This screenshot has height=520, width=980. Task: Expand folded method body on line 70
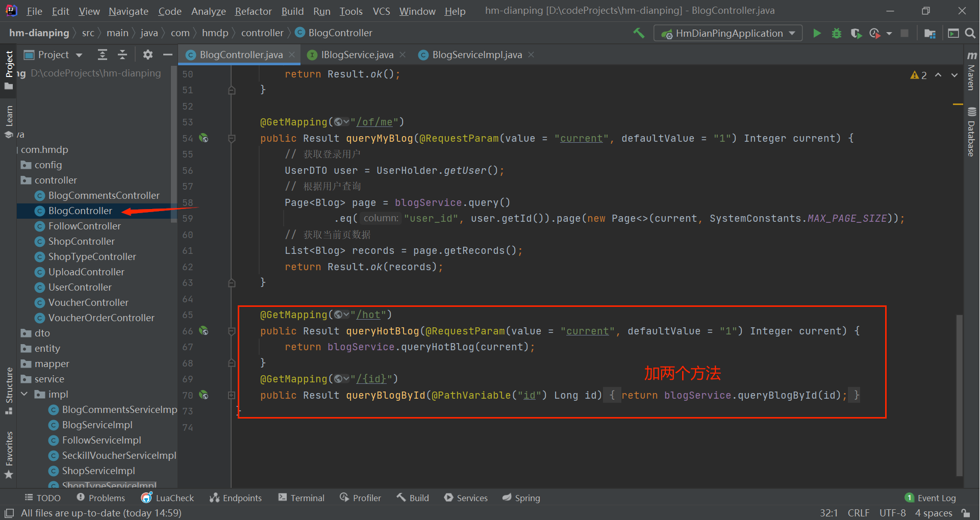[x=232, y=395]
